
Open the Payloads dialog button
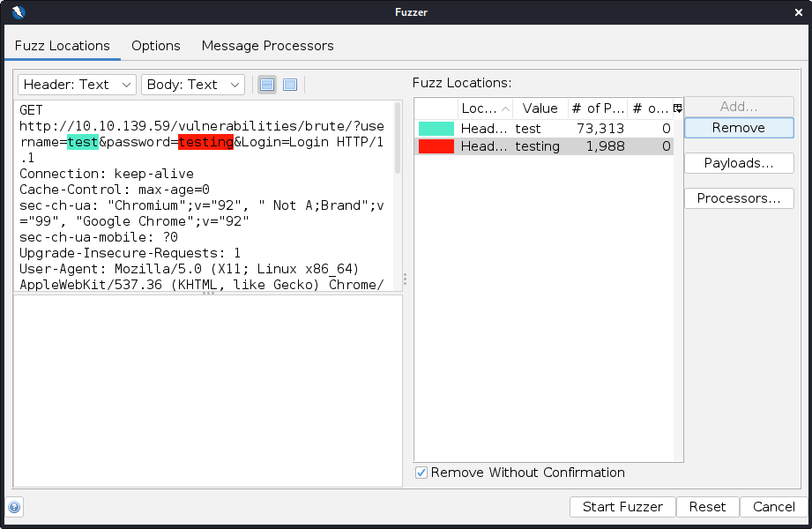click(738, 163)
